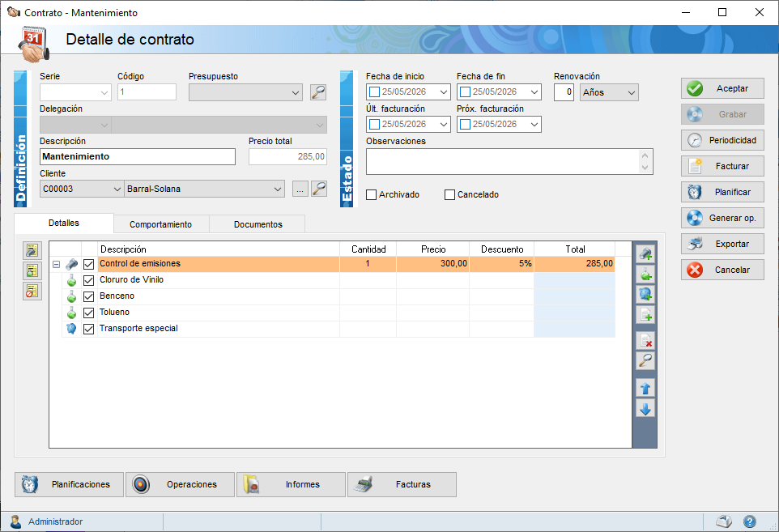Click the Aceptar button
Viewport: 779px width, 532px height.
coord(722,88)
